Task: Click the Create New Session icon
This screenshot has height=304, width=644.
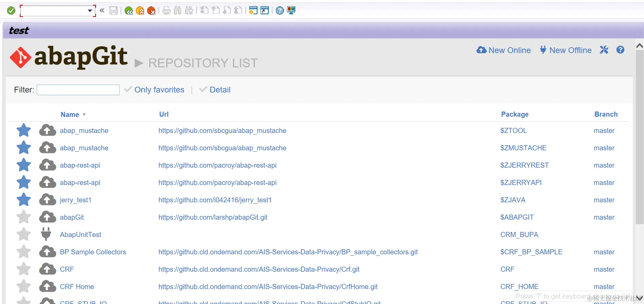Action: coord(253,11)
